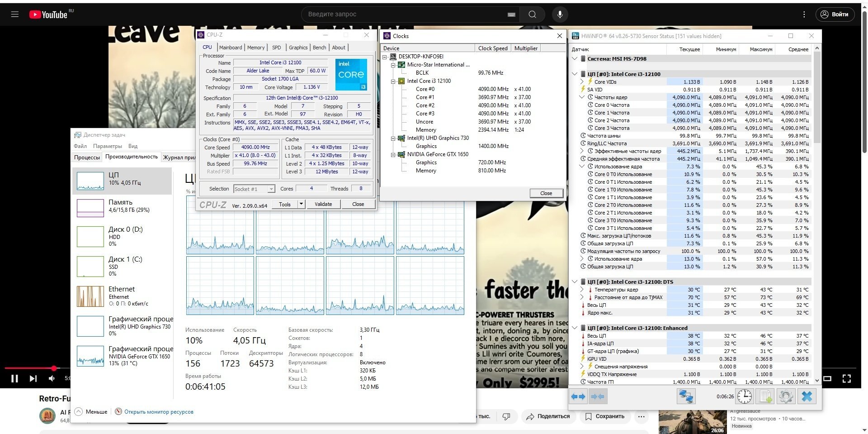This screenshot has width=868, height=434.
Task: Dislike the video thumbs-down icon
Action: (x=506, y=416)
